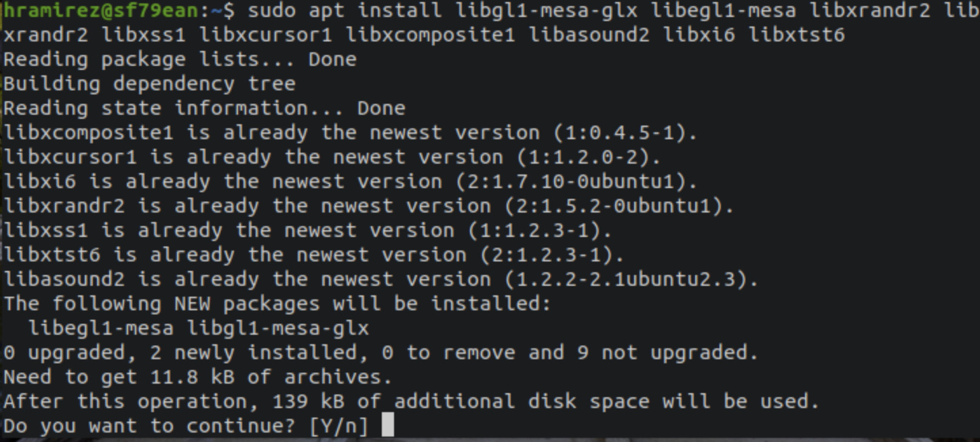Click "The following NEW packages" heading line

(x=277, y=303)
